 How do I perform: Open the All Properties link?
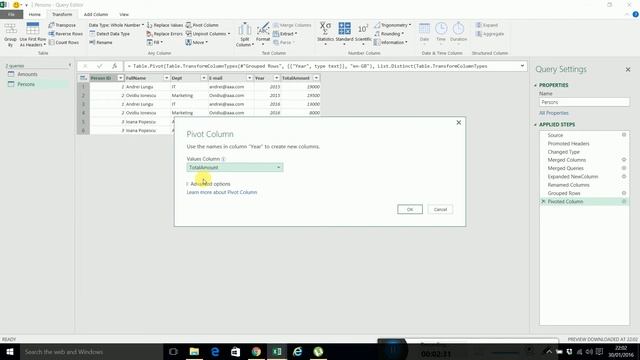click(x=553, y=113)
